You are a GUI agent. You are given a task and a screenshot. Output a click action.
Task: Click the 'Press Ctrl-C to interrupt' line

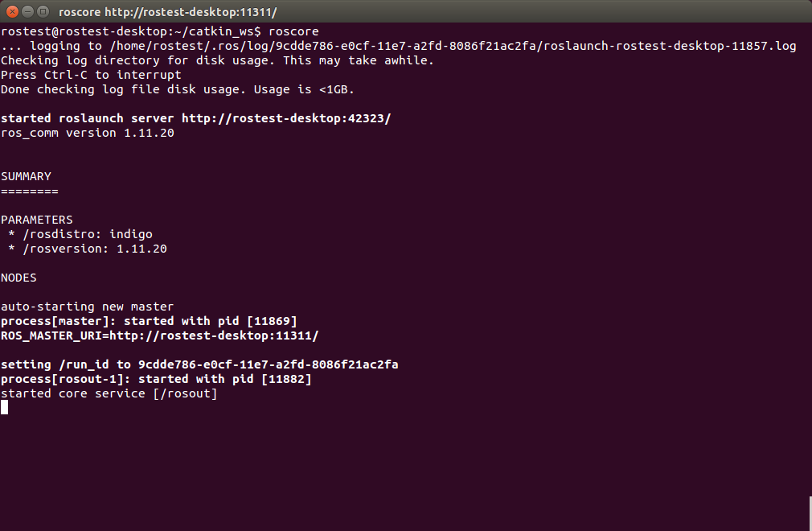(x=91, y=75)
